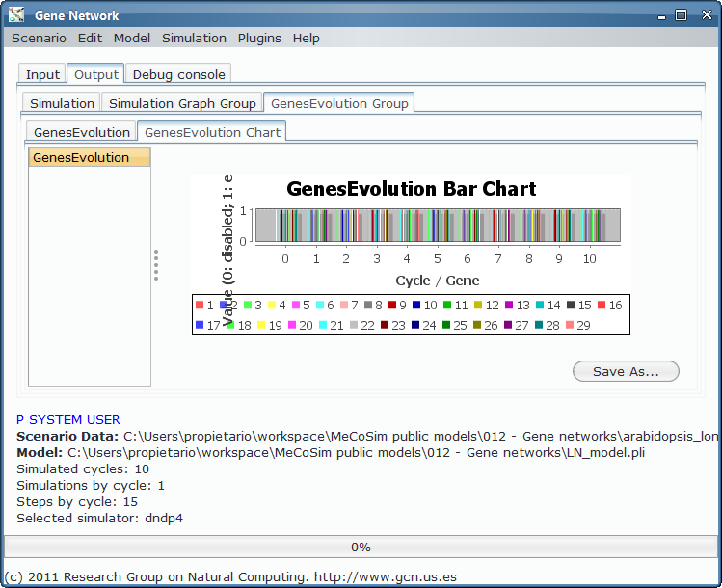Select the GenesEvolution Chart tab
722x588 pixels.
pos(212,132)
